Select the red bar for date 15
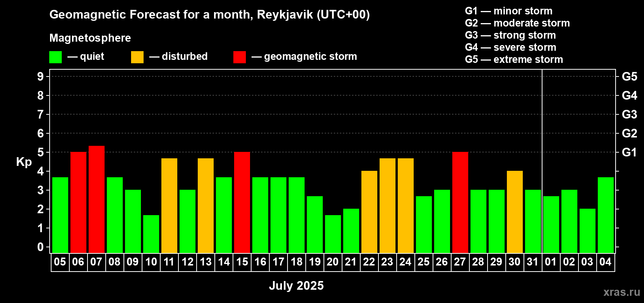644x303 pixels. [242, 202]
